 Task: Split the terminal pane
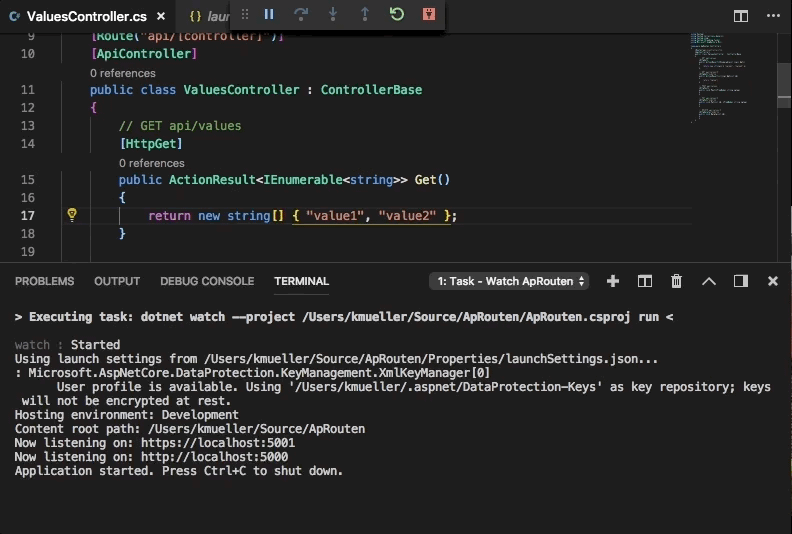click(x=645, y=282)
